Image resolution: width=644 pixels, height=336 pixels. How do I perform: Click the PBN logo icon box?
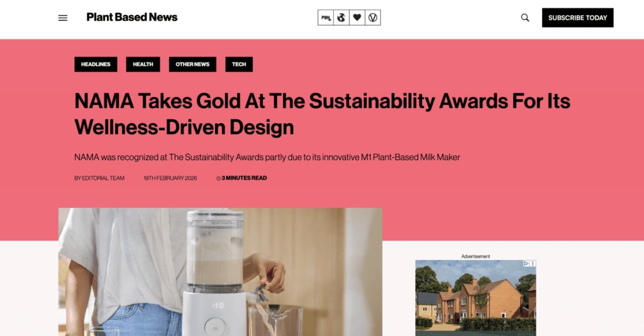pos(326,18)
